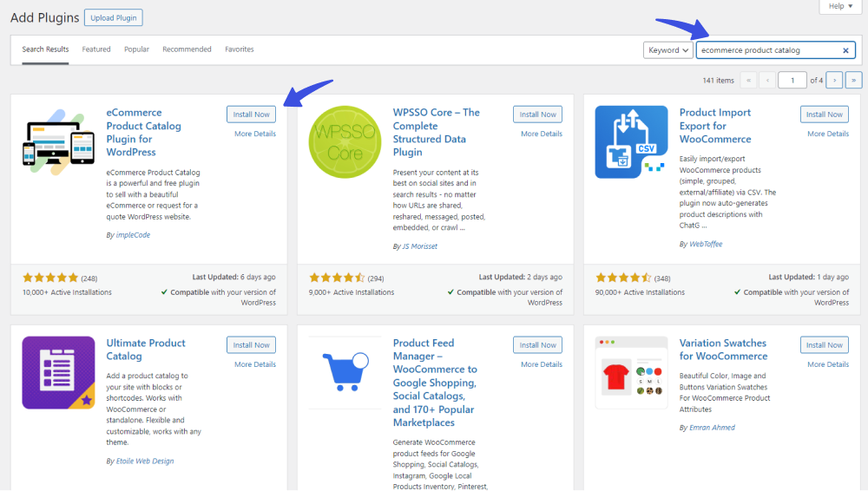Open the Favorites tab

(x=240, y=49)
